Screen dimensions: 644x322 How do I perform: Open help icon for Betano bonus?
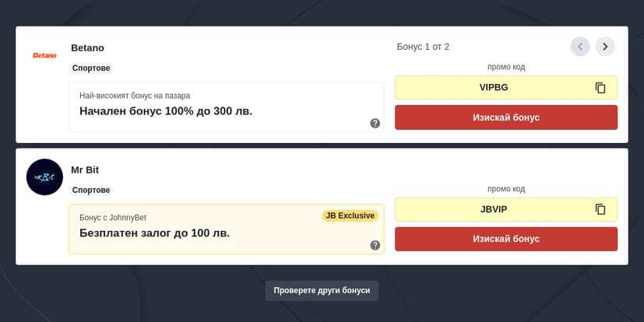coord(375,123)
